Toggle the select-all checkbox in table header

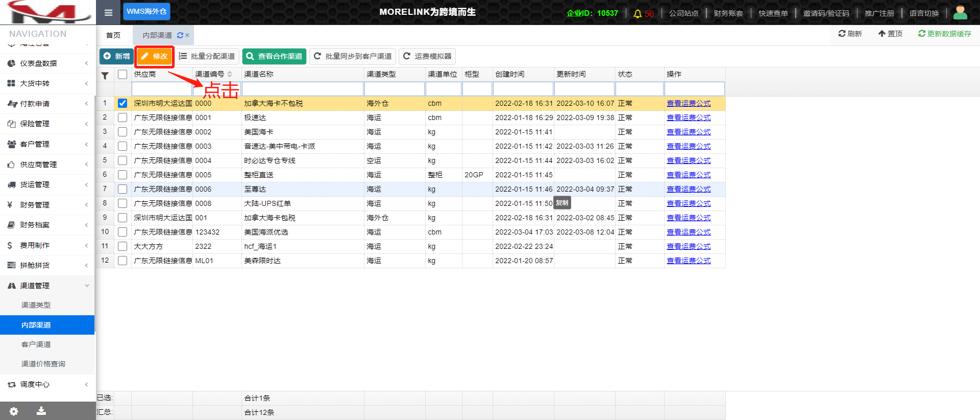pyautogui.click(x=122, y=75)
